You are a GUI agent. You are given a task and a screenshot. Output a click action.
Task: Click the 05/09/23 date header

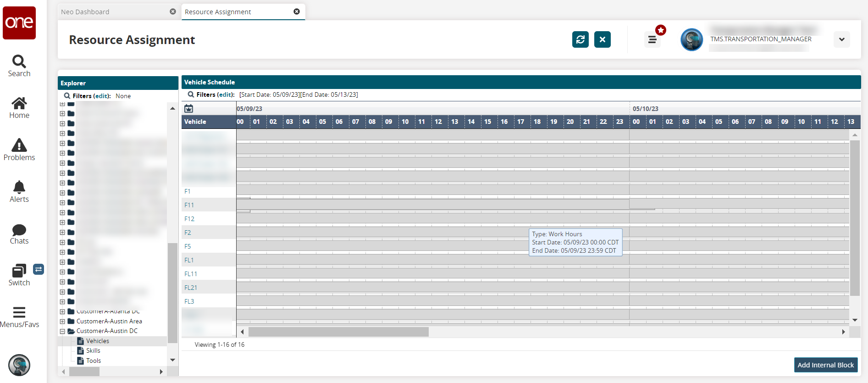point(249,109)
